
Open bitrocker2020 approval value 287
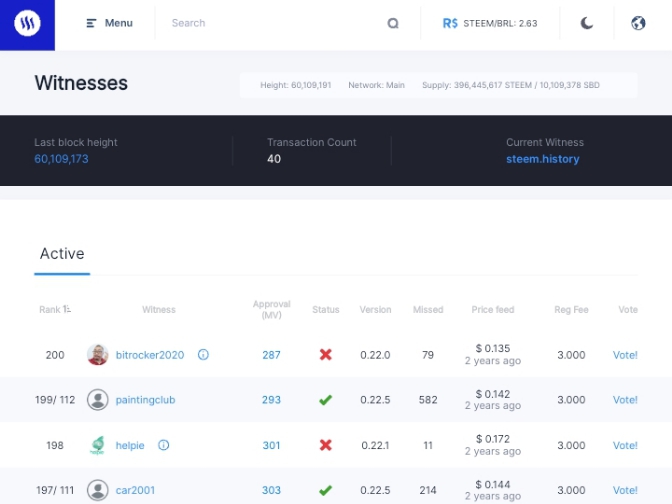tap(271, 355)
